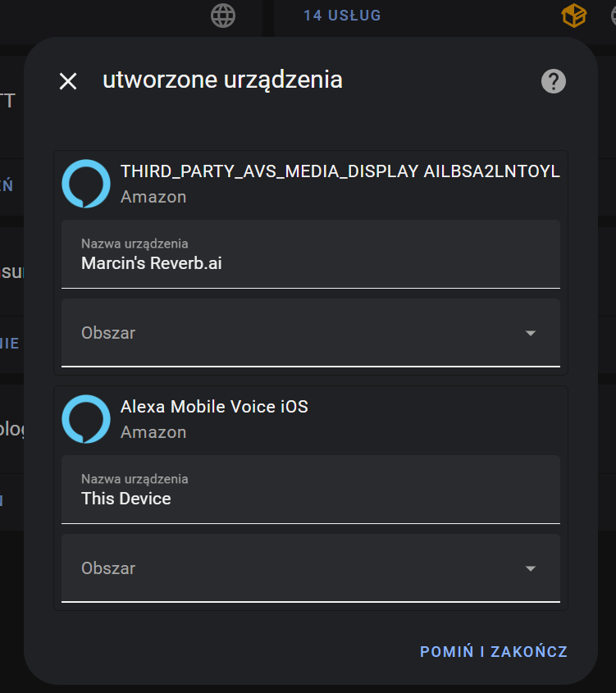Image resolution: width=616 pixels, height=693 pixels.
Task: Click the Obszar label in the first device card
Action: point(108,333)
